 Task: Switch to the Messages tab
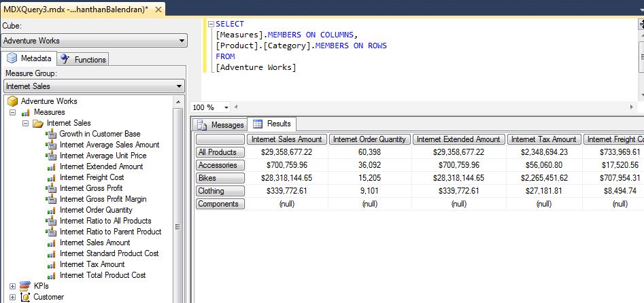pos(221,125)
